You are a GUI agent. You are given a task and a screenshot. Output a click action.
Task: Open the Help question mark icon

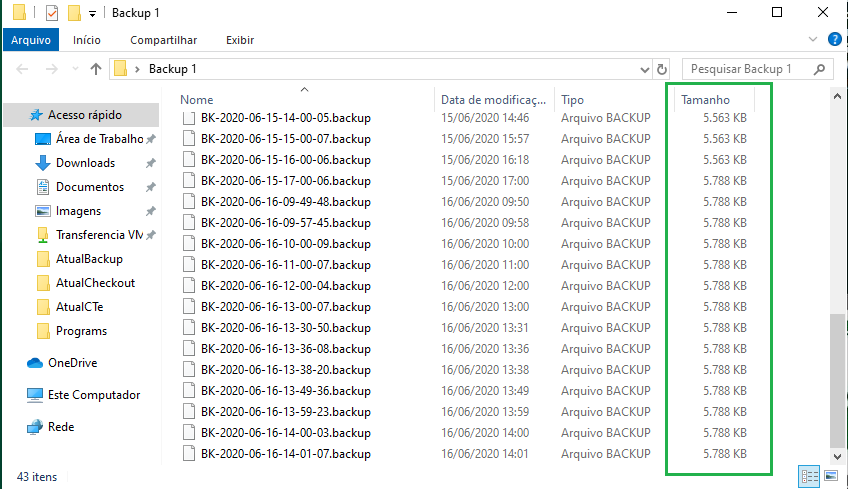[834, 40]
